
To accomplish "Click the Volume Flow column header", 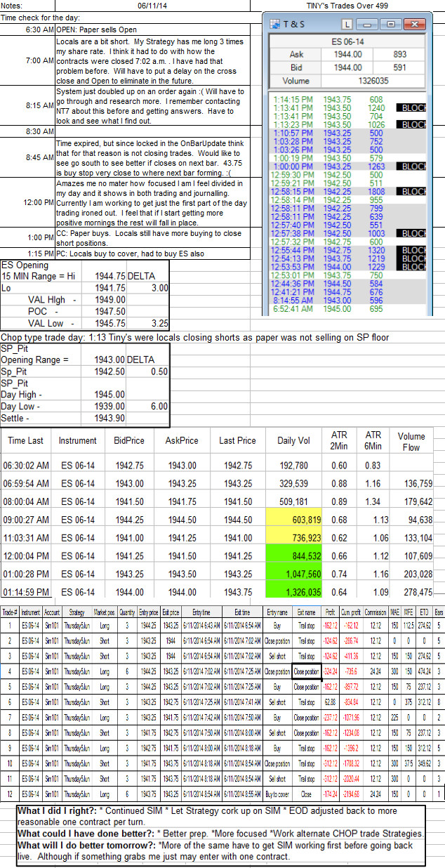I will point(411,440).
